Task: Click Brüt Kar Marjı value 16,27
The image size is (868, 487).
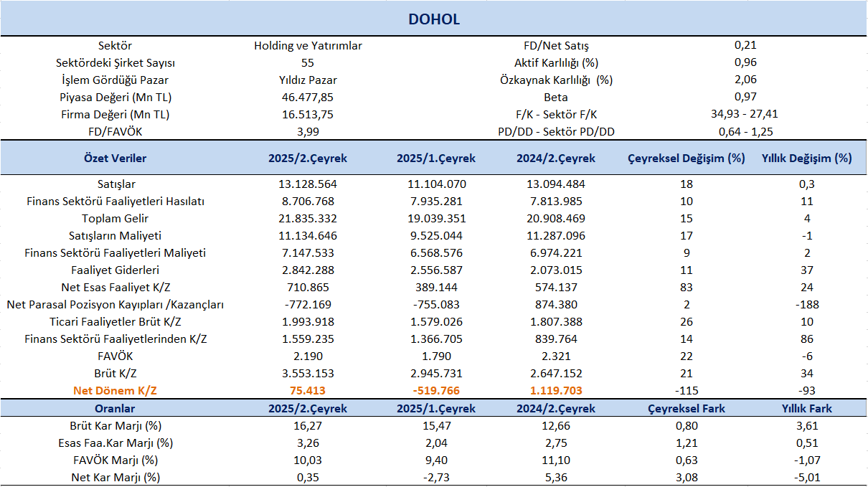Action: pos(308,425)
